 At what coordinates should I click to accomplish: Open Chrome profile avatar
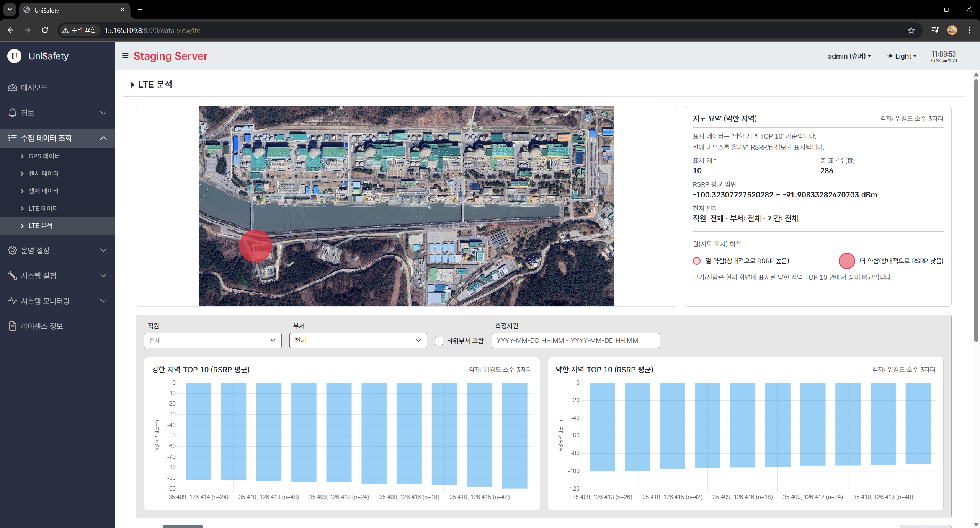pyautogui.click(x=952, y=30)
